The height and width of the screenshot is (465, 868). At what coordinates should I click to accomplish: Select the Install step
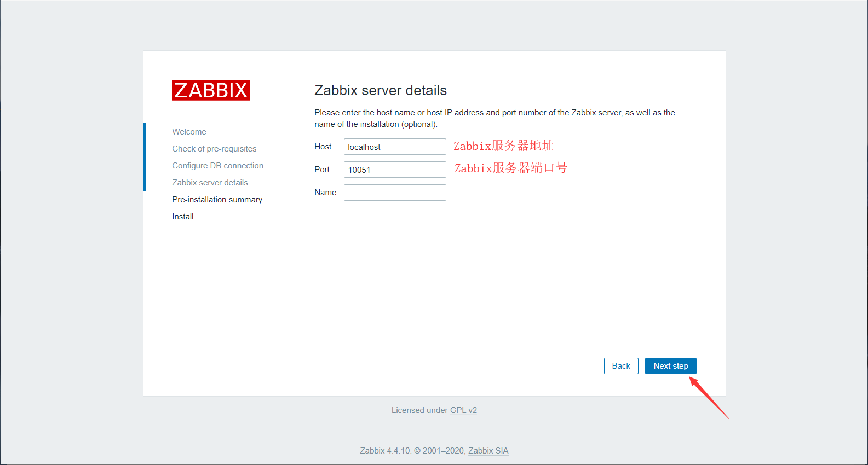click(x=182, y=217)
